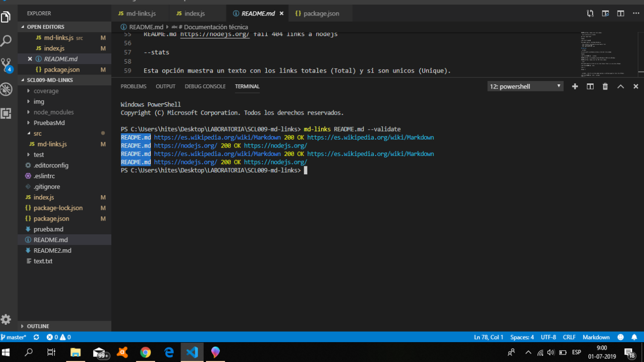Click the Open Changes compare icon
Viewport: 644px width, 362px height.
click(x=590, y=14)
